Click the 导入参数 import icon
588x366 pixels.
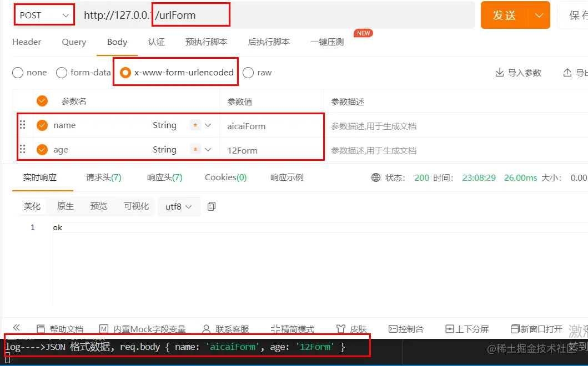(500, 73)
